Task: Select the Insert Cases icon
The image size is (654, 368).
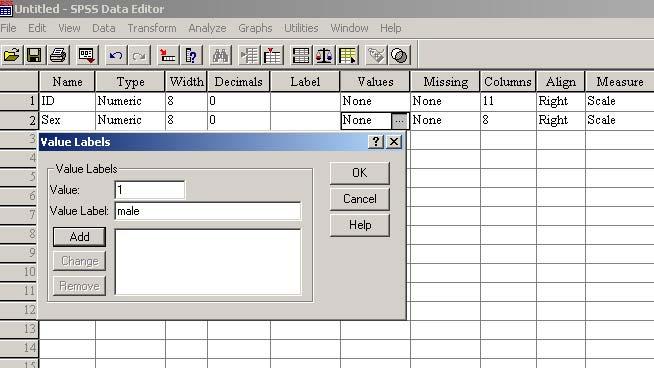Action: tap(249, 55)
